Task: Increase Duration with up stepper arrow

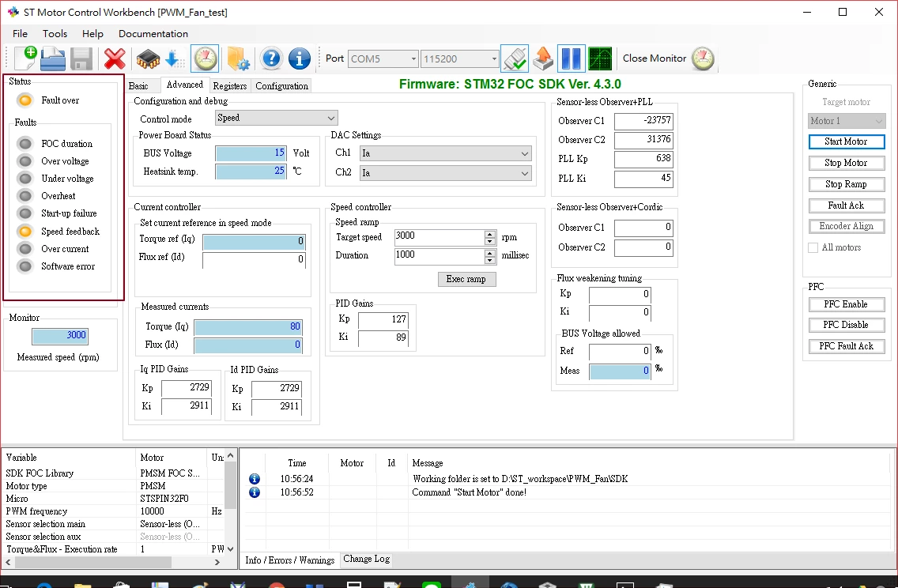Action: coord(489,252)
